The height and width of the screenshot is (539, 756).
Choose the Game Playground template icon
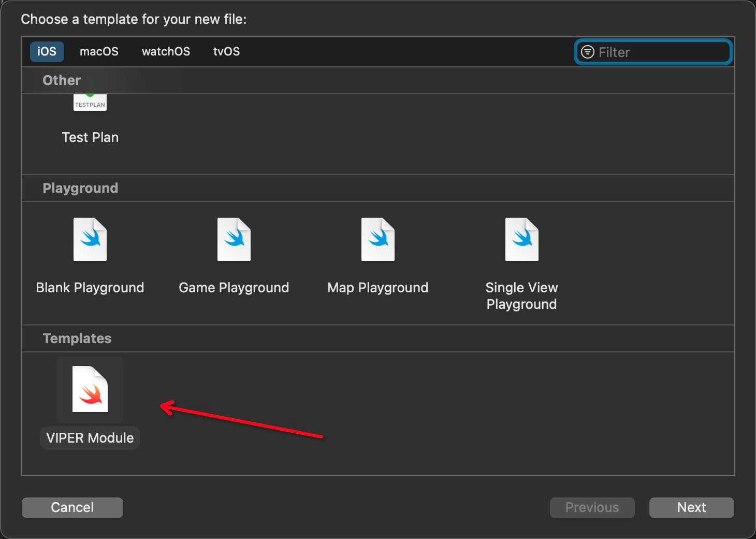click(234, 239)
